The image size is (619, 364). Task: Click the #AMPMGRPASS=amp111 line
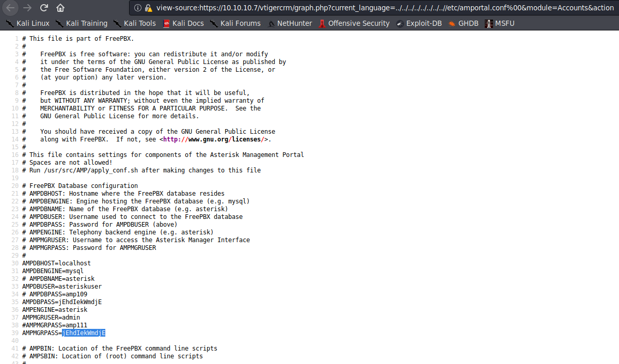coord(55,325)
